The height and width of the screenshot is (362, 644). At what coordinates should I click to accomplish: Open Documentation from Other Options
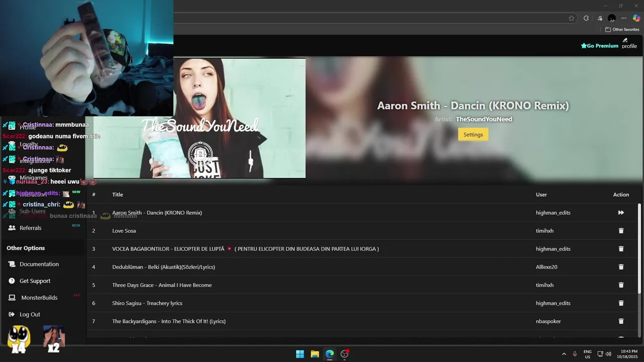[39, 264]
